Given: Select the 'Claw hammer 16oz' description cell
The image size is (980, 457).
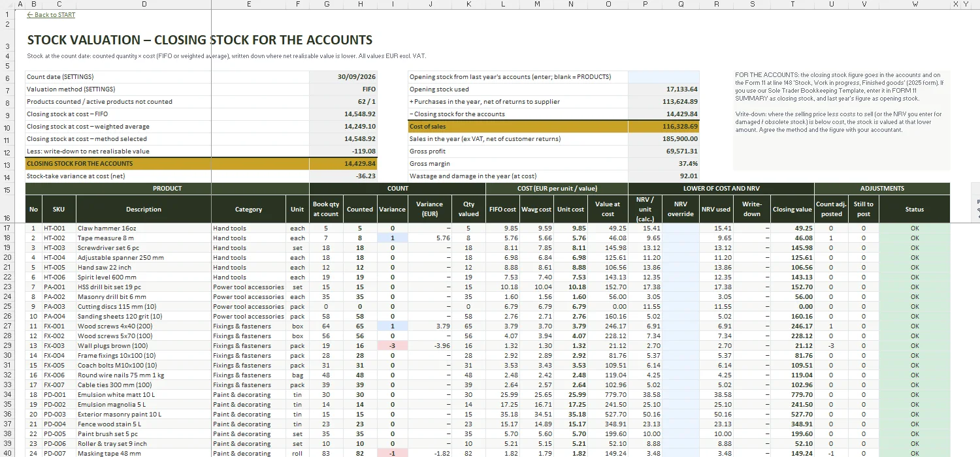Looking at the screenshot, I should coord(144,228).
